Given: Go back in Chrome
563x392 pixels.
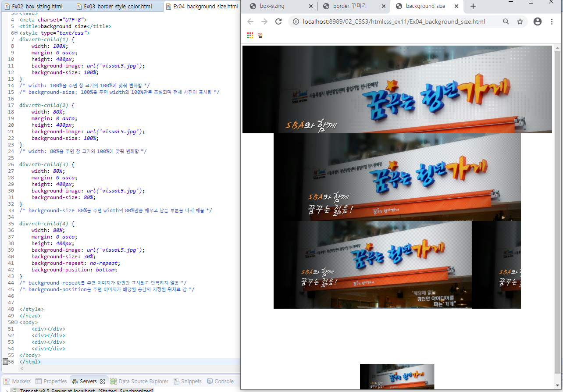Looking at the screenshot, I should pyautogui.click(x=250, y=21).
